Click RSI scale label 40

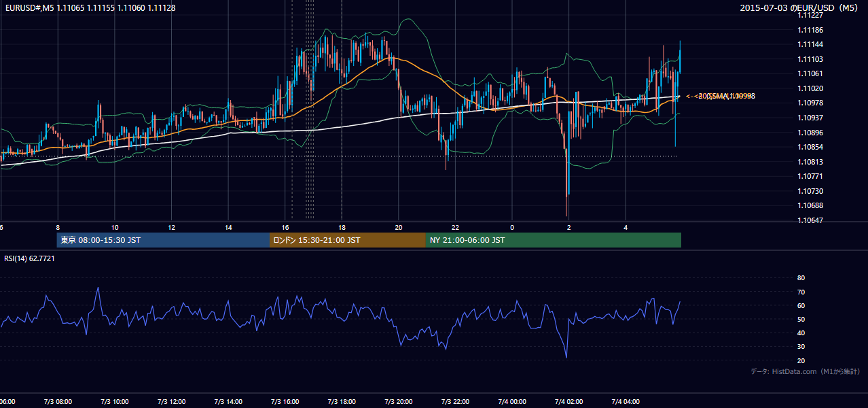pyautogui.click(x=801, y=333)
